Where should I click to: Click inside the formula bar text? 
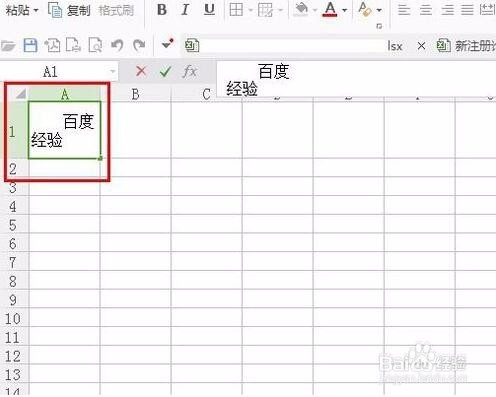click(356, 79)
